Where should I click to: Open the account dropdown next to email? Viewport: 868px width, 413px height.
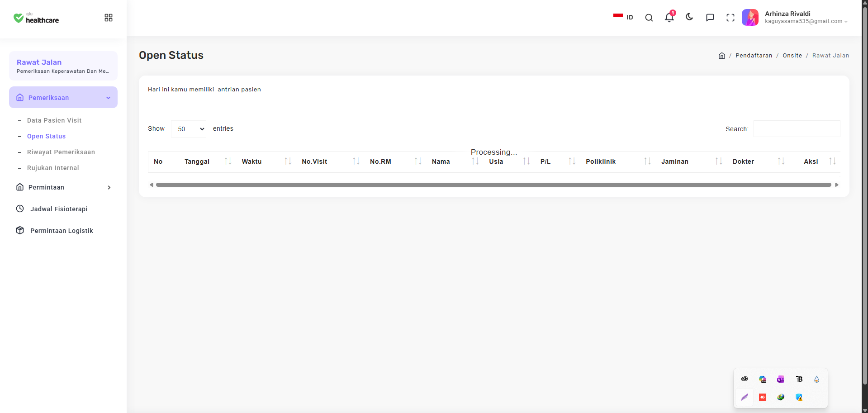846,21
